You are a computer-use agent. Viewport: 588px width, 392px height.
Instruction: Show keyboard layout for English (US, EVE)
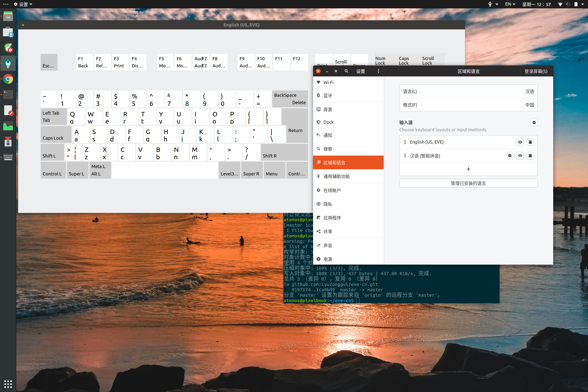pyautogui.click(x=520, y=142)
